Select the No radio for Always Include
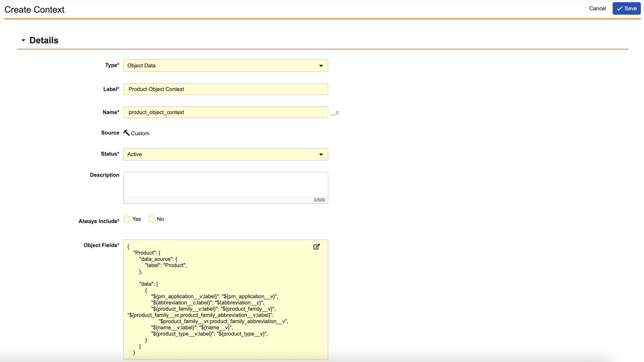This screenshot has width=644, height=362. [151, 219]
